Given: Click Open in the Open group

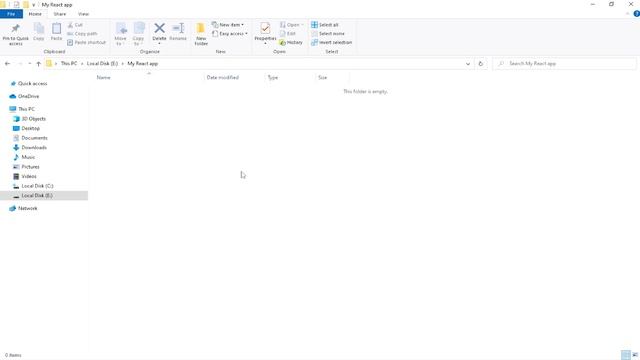Looking at the screenshot, I should (291, 25).
